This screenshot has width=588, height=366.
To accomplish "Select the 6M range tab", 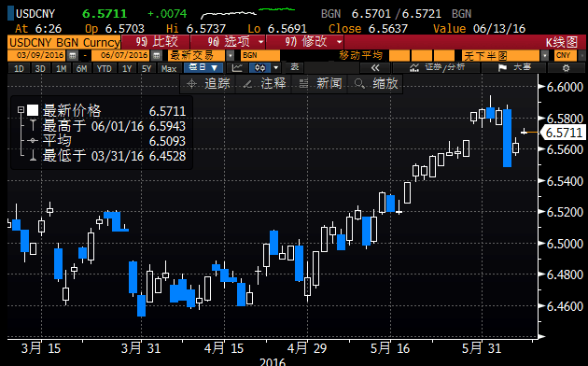I will coord(82,68).
